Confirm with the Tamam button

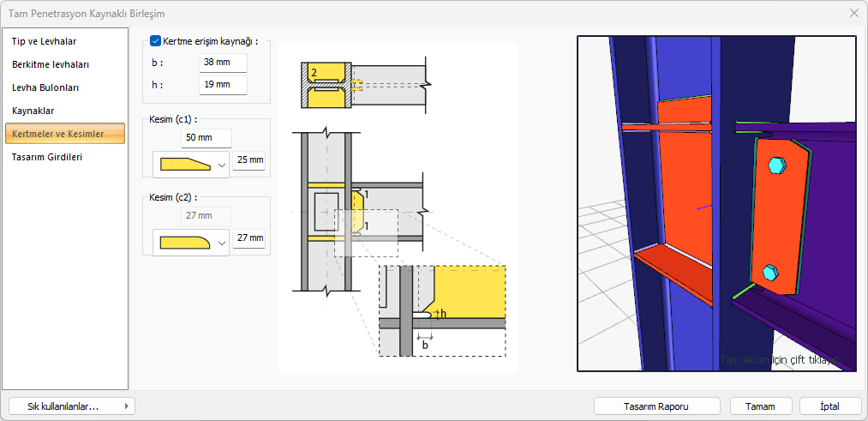[761, 406]
